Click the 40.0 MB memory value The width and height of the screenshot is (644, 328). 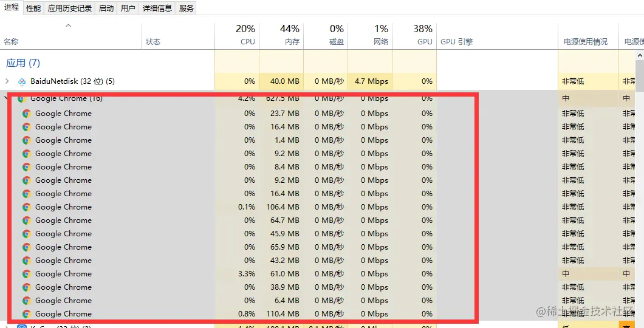pos(284,81)
